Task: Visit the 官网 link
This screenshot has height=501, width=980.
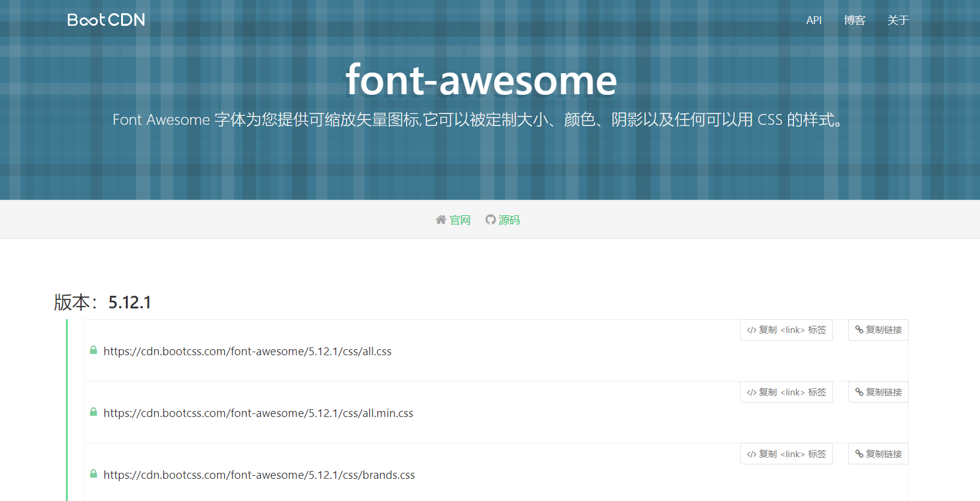Action: point(461,220)
